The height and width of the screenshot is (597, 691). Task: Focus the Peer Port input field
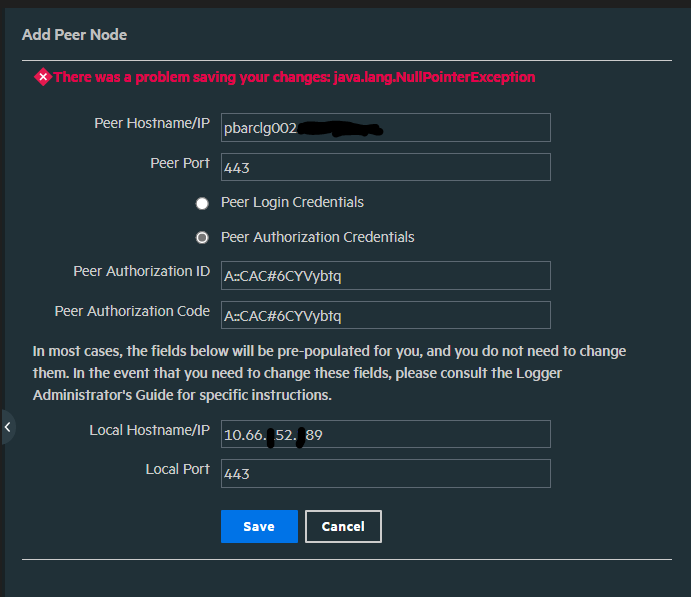(385, 167)
